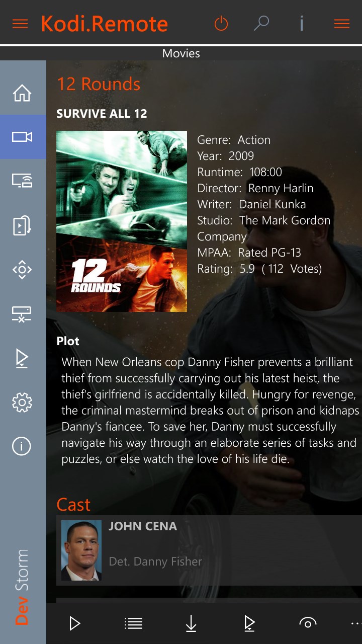Open settings gear in sidebar
This screenshot has width=362, height=644.
[22, 402]
